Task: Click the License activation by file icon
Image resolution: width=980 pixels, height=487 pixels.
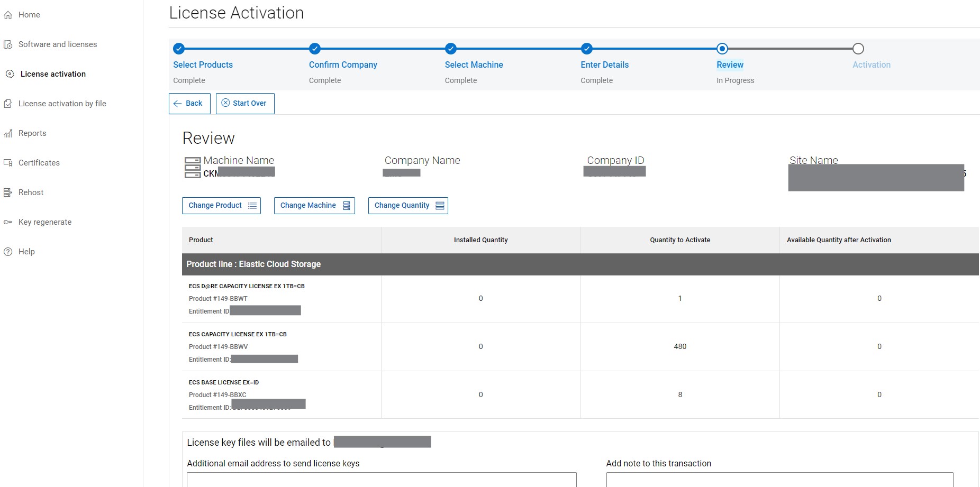Action: pos(8,104)
